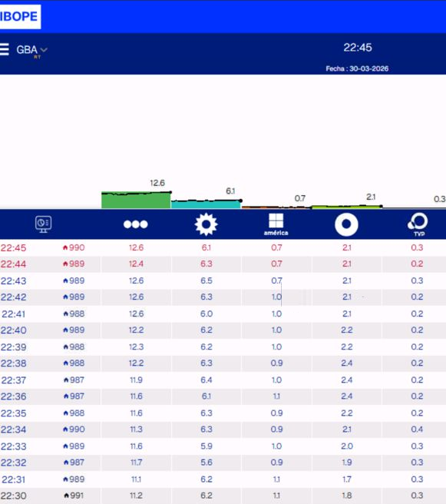The image size is (446, 504).
Task: Click the green 12.6 chart bar
Action: coord(136,201)
